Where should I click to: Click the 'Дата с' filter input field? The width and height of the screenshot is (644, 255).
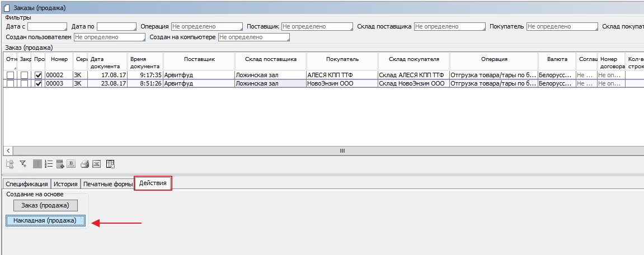pos(47,26)
